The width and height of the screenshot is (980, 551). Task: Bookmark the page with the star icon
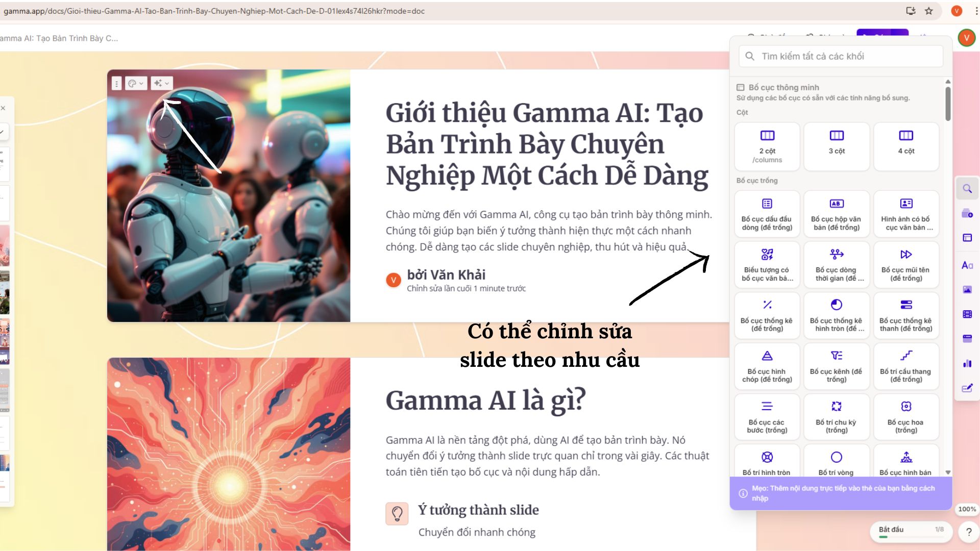click(x=929, y=11)
